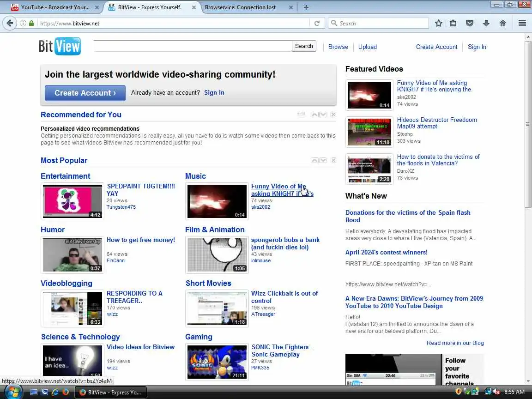
Task: Open the Science & Technology category heading
Action: click(80, 337)
